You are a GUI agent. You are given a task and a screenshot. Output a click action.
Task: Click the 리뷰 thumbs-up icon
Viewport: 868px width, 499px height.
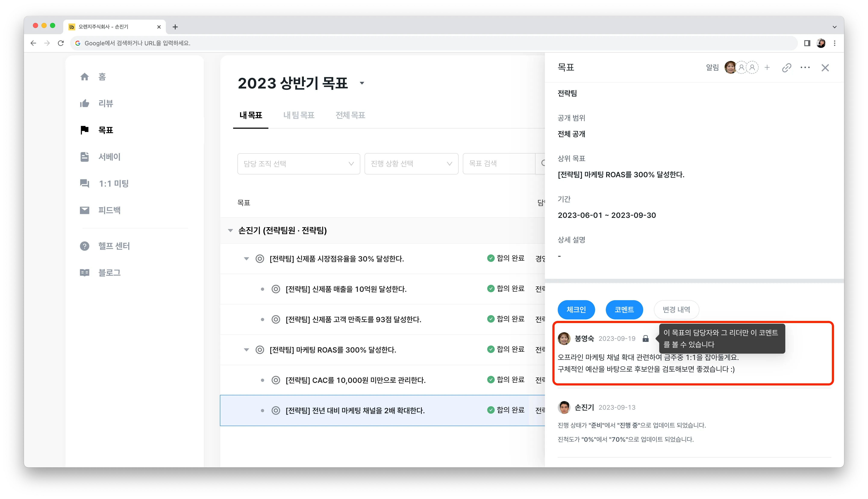(x=85, y=103)
